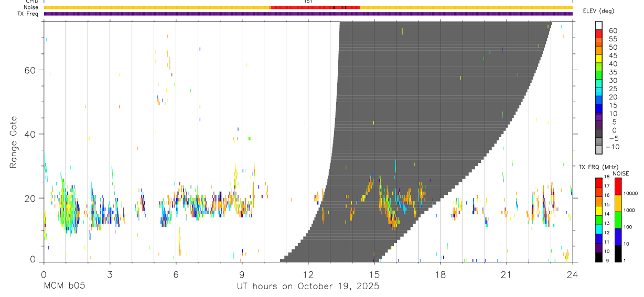Click the '24' tick label on the time axis

[x=572, y=274]
